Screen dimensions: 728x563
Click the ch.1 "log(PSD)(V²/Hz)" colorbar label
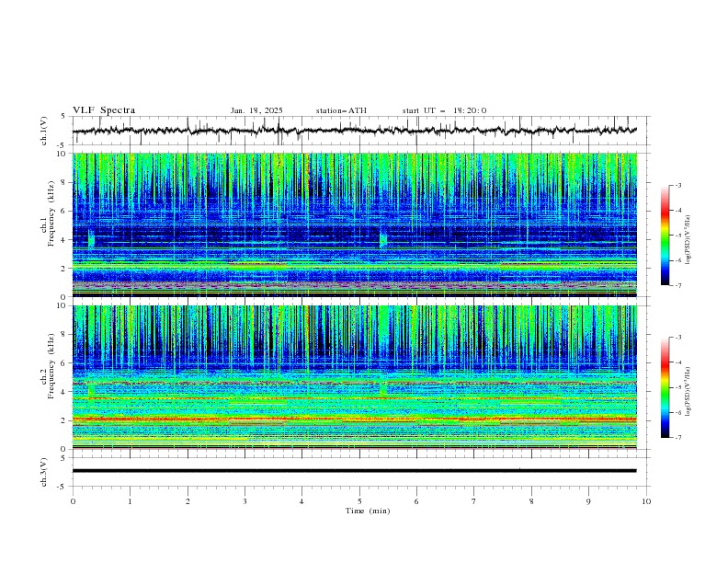click(x=688, y=240)
